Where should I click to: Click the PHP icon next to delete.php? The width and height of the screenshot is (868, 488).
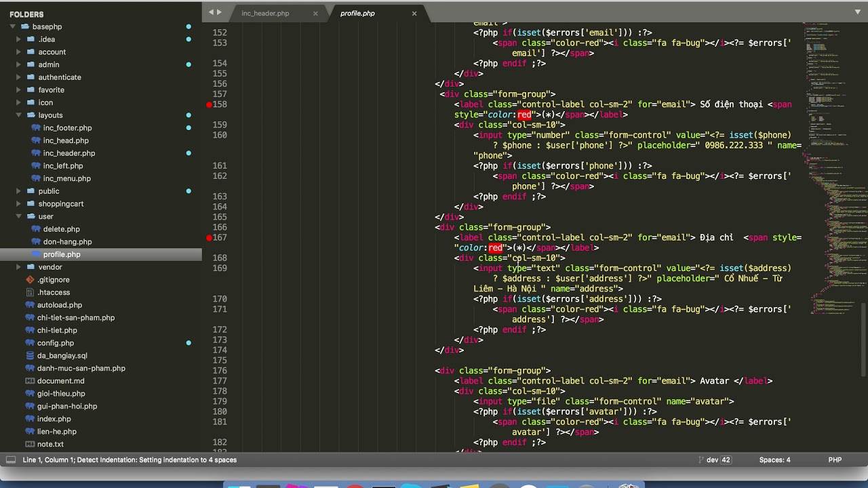pyautogui.click(x=37, y=229)
